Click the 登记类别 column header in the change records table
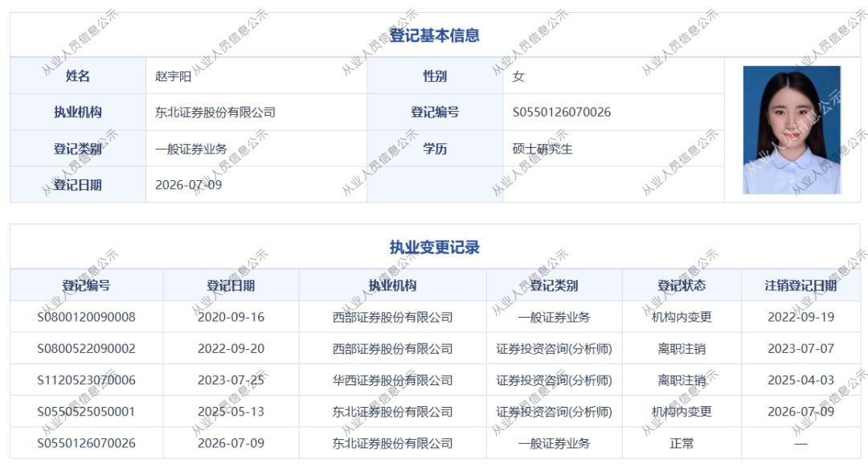This screenshot has height=464, width=868. [x=554, y=285]
